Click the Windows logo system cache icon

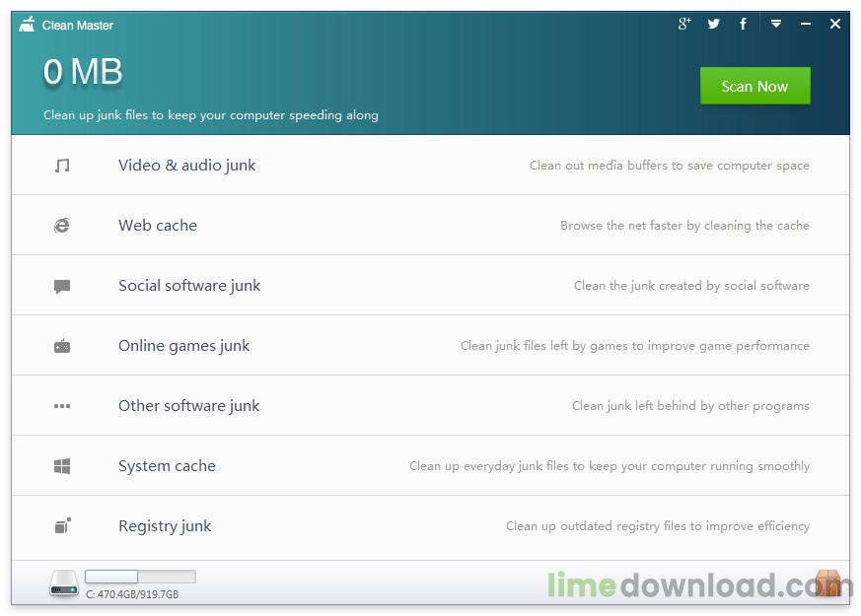62,466
